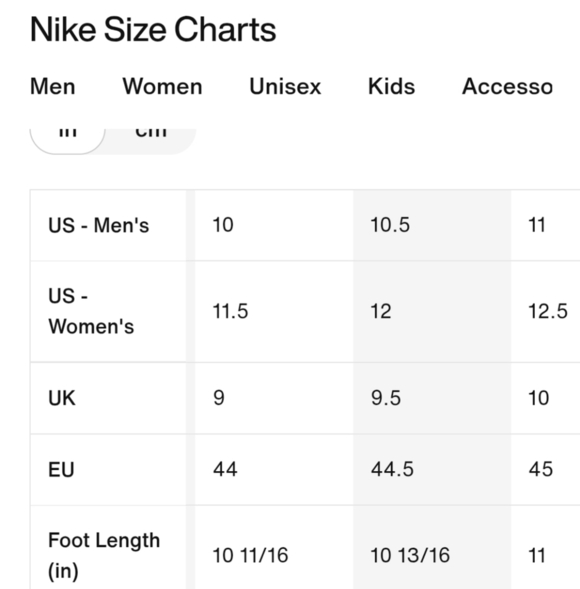Click the EU size 44.5 cell
Image resolution: width=580 pixels, height=589 pixels.
pyautogui.click(x=432, y=470)
